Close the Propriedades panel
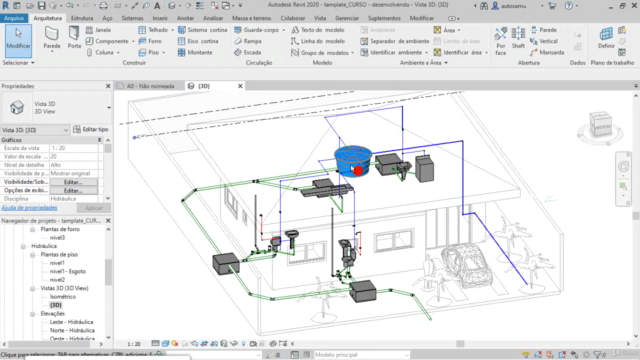The height and width of the screenshot is (360, 640). click(108, 86)
